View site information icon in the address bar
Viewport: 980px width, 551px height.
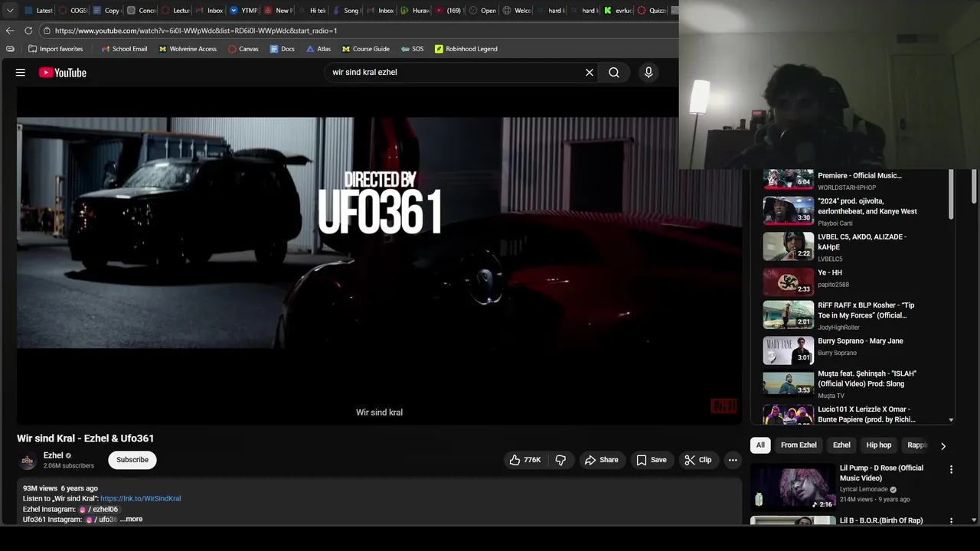pyautogui.click(x=47, y=31)
